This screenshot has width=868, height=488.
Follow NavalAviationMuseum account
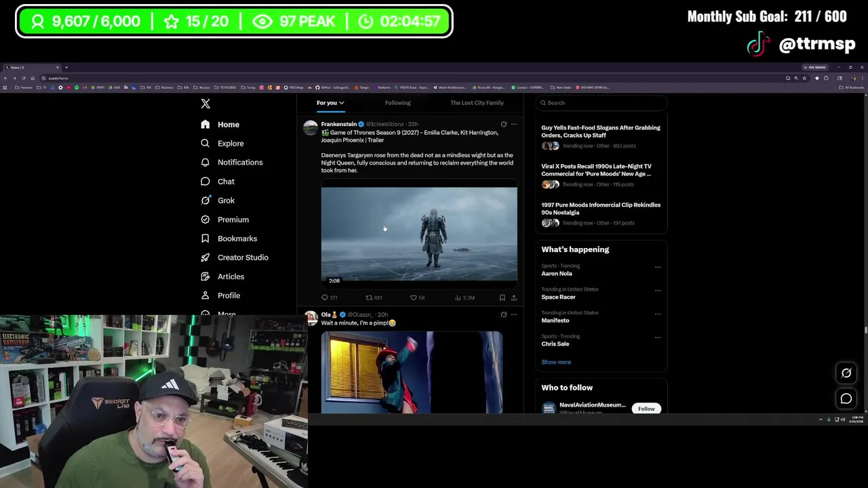pos(646,409)
